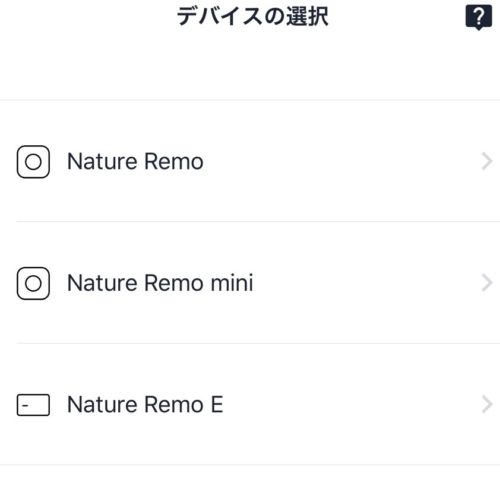Open help with the question mark icon
The image size is (500, 477).
click(x=479, y=17)
